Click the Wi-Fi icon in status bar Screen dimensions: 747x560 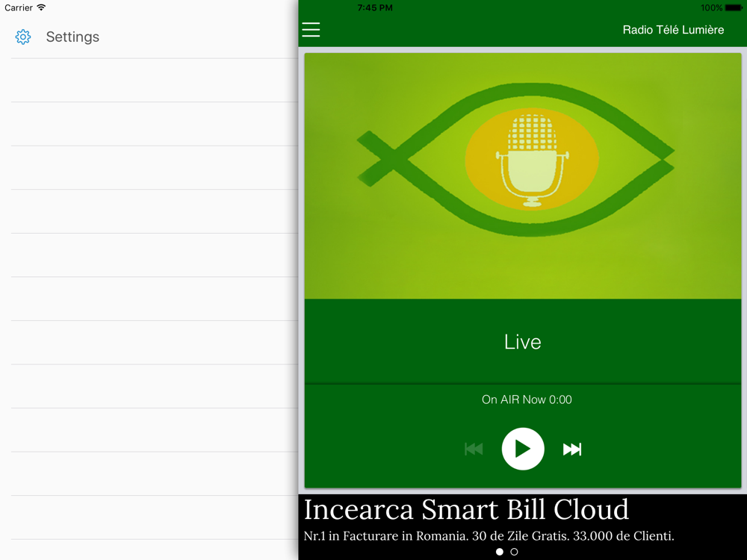[41, 7]
